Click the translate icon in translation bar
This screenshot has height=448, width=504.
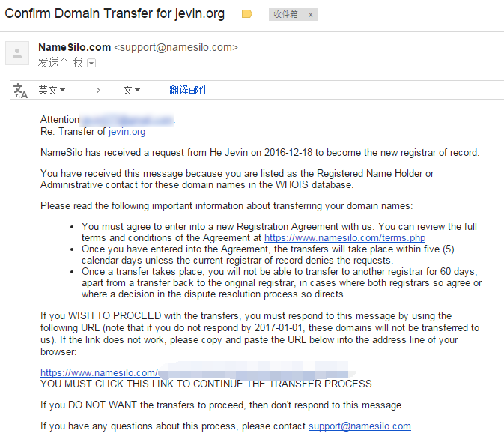pyautogui.click(x=20, y=91)
